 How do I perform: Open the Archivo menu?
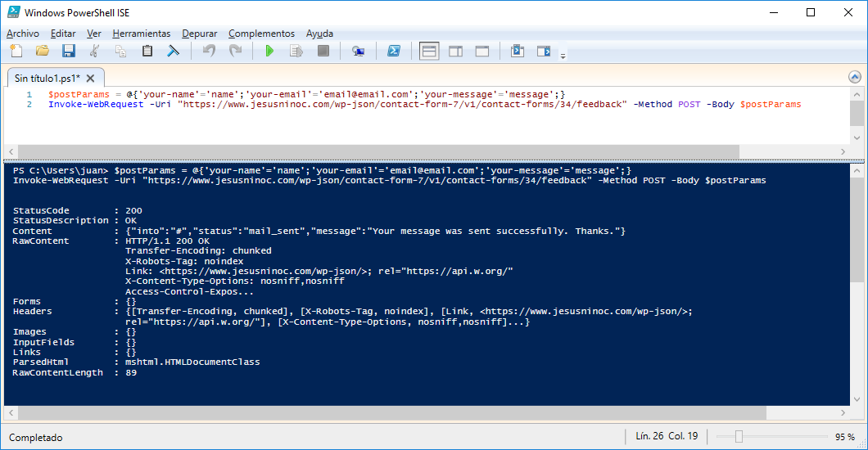(23, 34)
